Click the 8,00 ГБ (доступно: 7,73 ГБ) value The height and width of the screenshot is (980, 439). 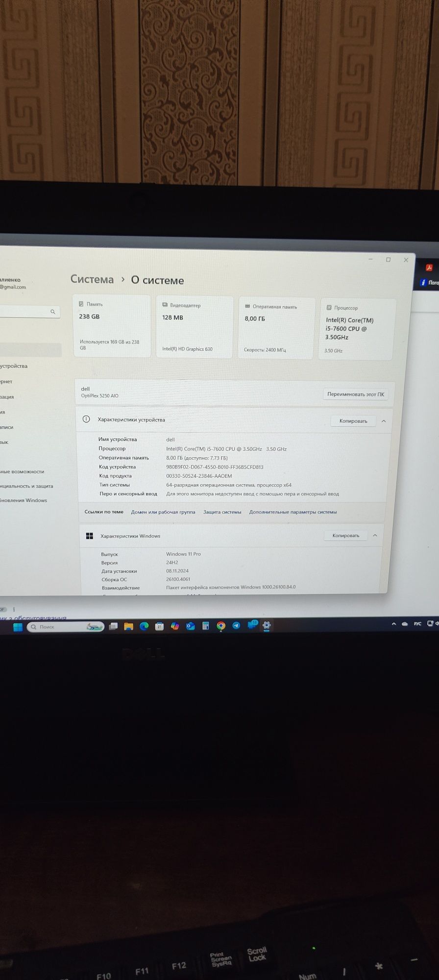click(x=197, y=458)
